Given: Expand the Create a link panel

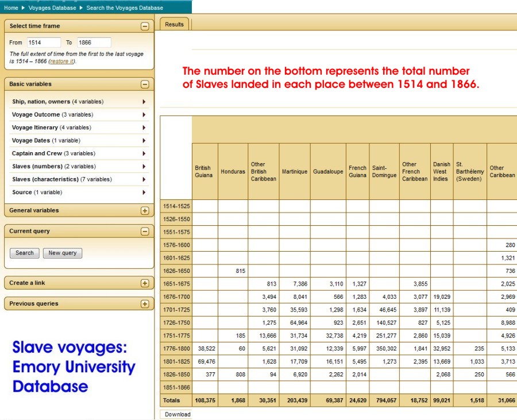Looking at the screenshot, I should pyautogui.click(x=145, y=283).
